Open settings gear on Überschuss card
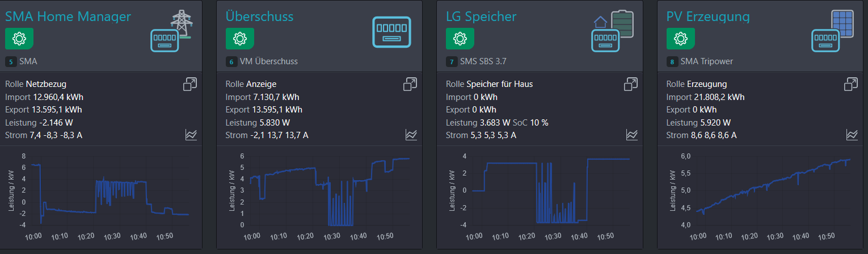 [x=239, y=39]
